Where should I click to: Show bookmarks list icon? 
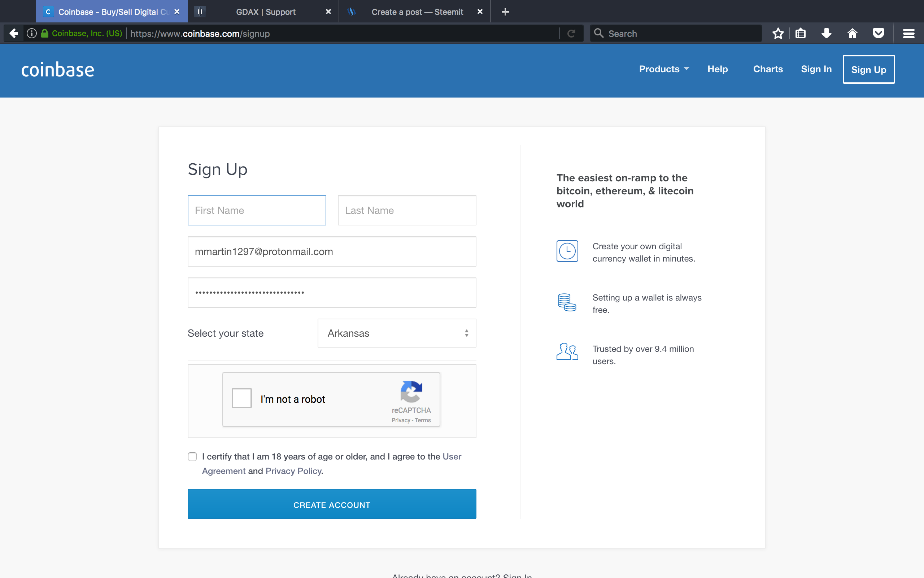[x=800, y=34]
